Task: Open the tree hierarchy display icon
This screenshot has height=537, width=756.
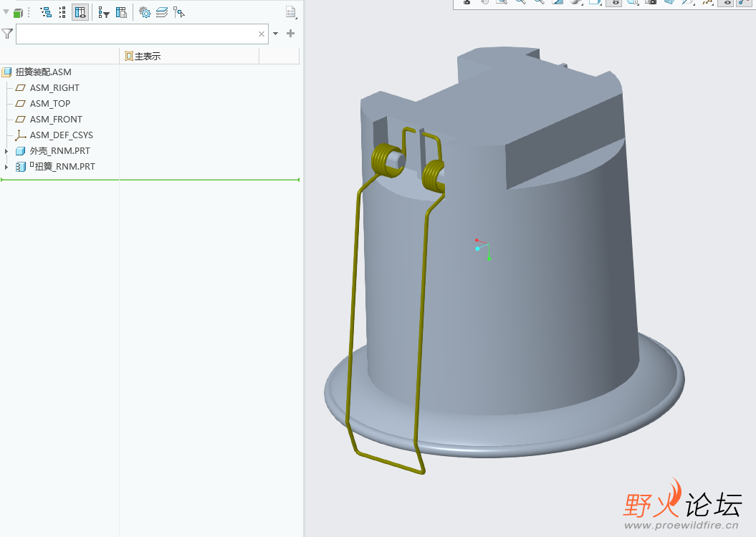Action: pyautogui.click(x=46, y=12)
